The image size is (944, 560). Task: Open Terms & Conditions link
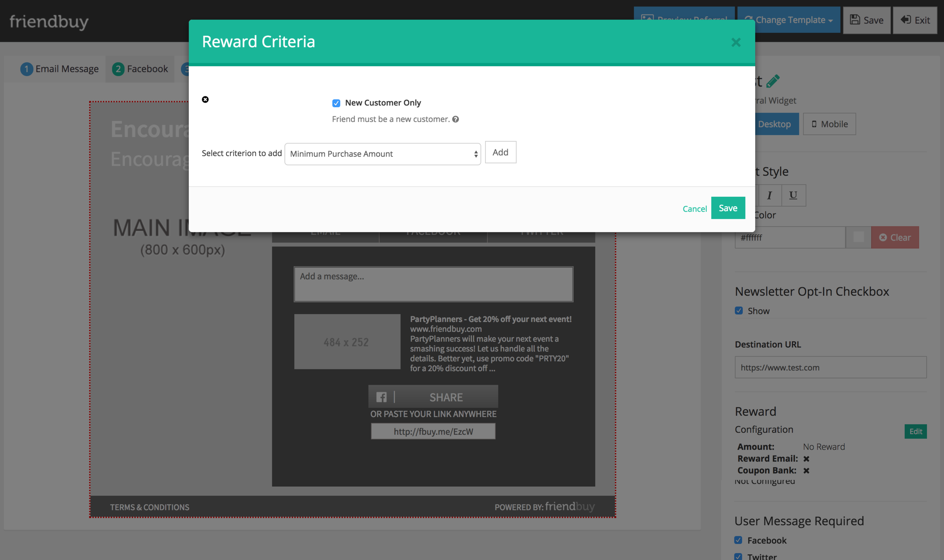pos(150,507)
